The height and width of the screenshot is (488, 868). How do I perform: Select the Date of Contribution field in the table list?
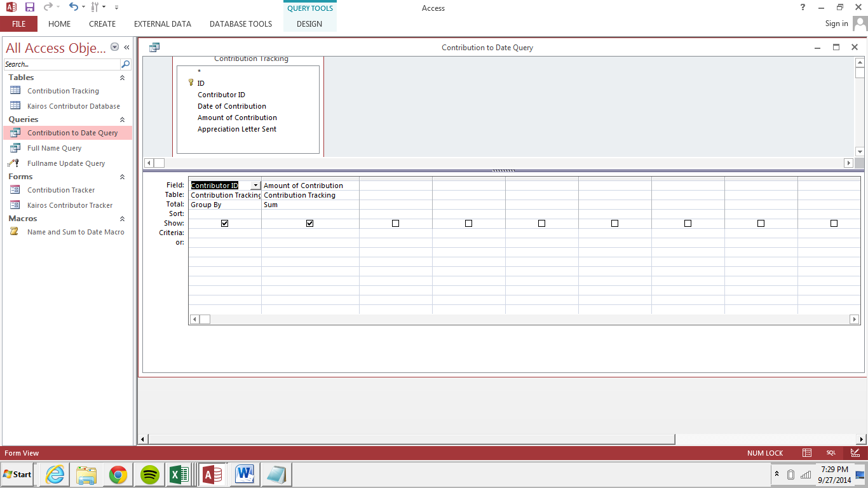point(232,106)
